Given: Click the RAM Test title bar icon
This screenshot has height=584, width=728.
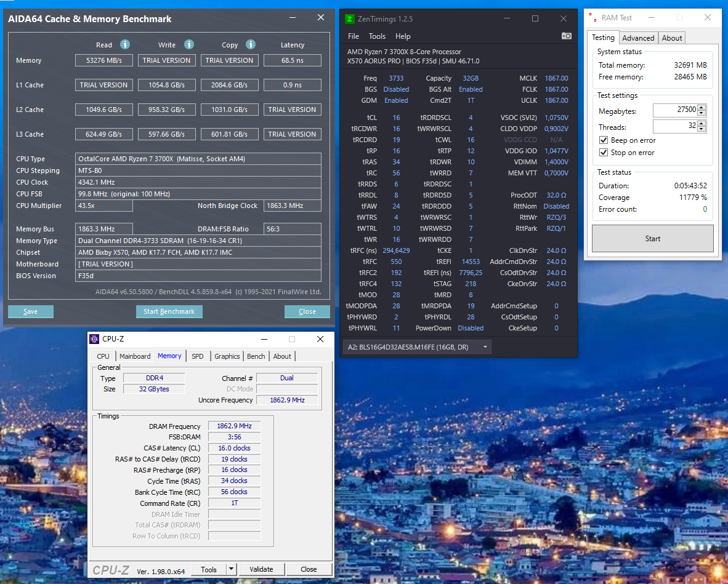Looking at the screenshot, I should click(x=593, y=17).
